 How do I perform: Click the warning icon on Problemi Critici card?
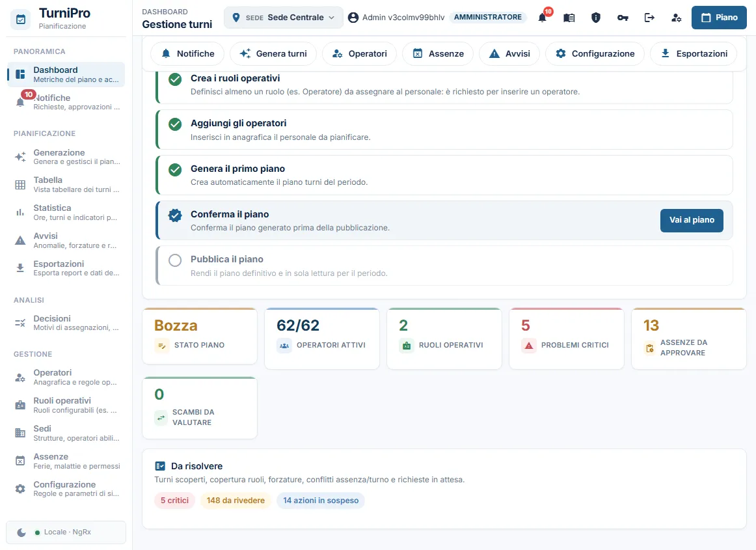pos(529,346)
